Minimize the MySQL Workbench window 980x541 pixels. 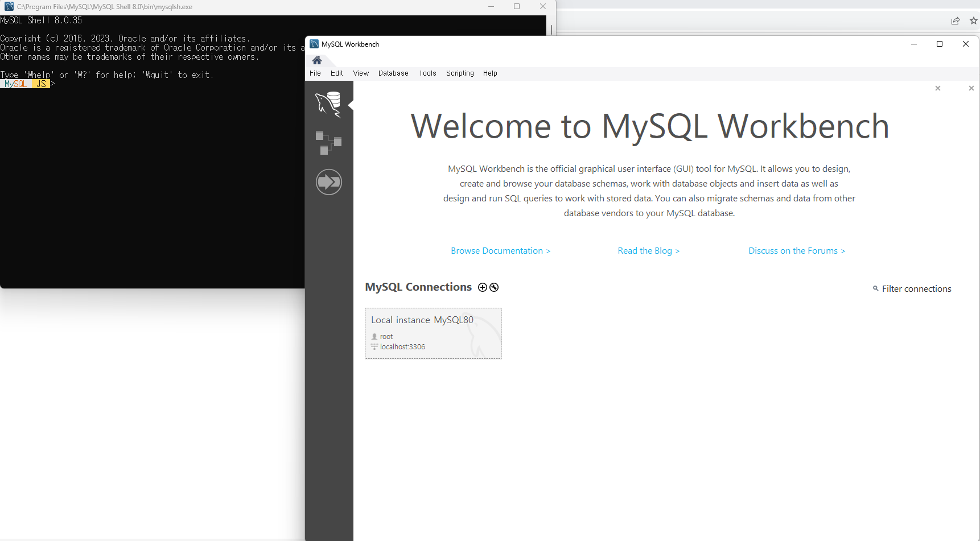[x=914, y=44]
